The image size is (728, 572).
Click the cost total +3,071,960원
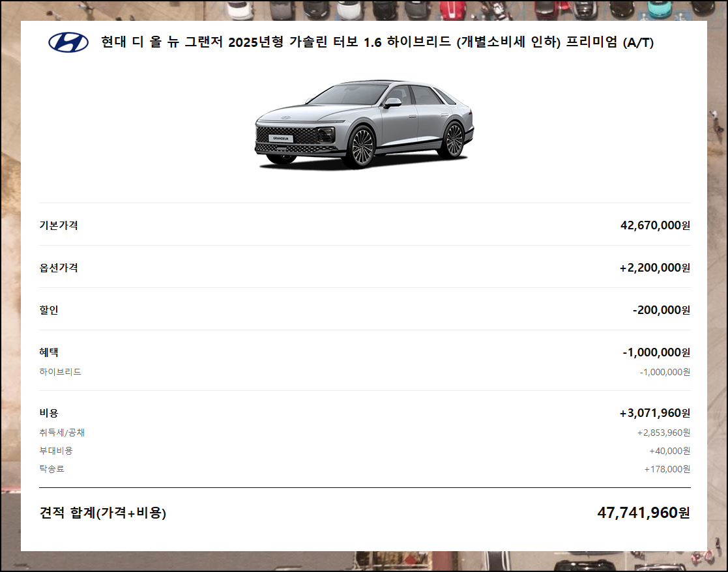(x=654, y=413)
